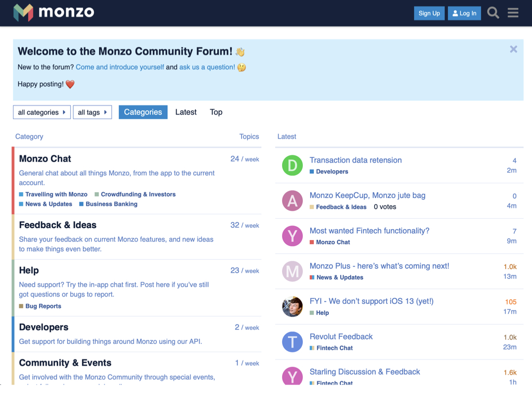
Task: Open the all categories dropdown
Action: [42, 112]
